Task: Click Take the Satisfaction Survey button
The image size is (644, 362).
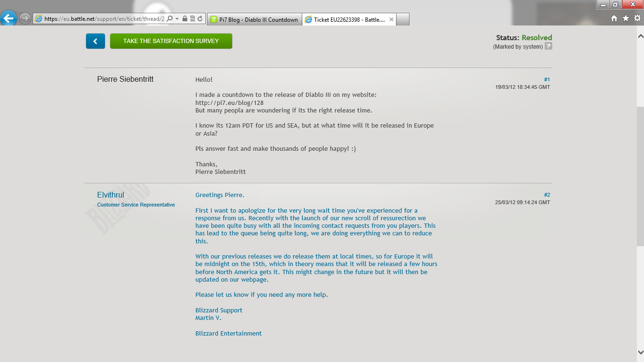Action: coord(171,41)
